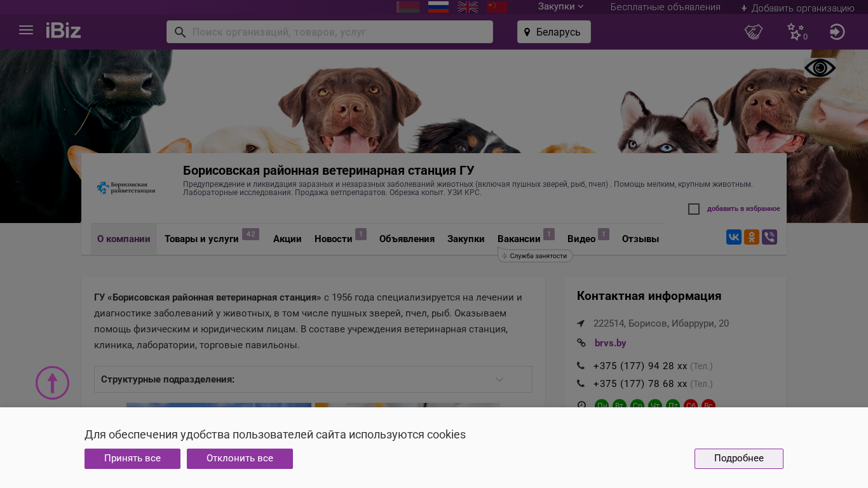Viewport: 868px width, 488px height.
Task: Open favorites stars icon in header
Action: [x=796, y=32]
